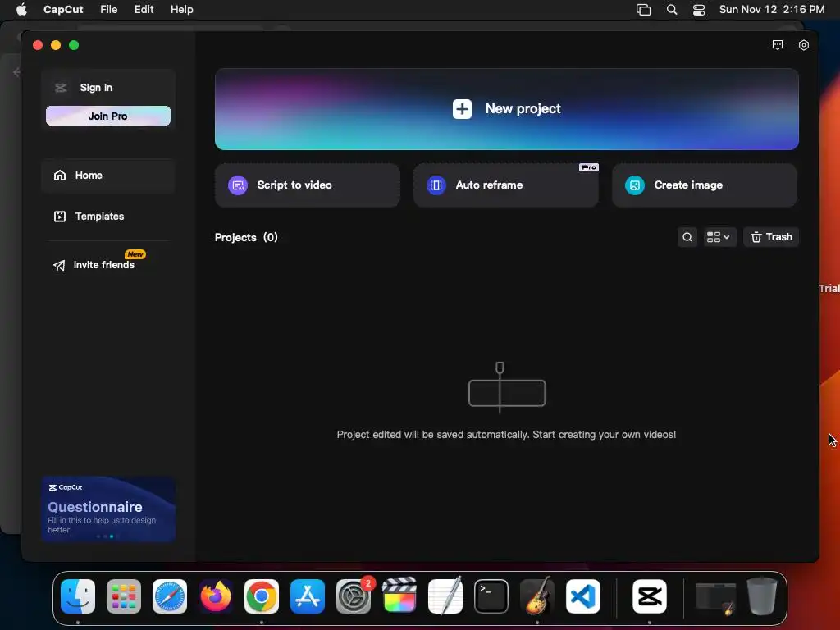The image size is (840, 630).
Task: Click the back arrow in the background window
Action: click(x=16, y=72)
